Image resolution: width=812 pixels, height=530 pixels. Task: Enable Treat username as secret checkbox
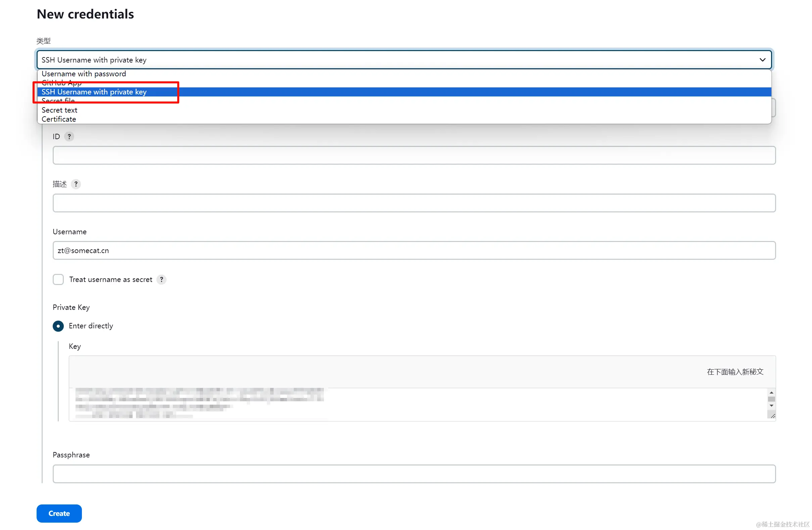coord(58,279)
